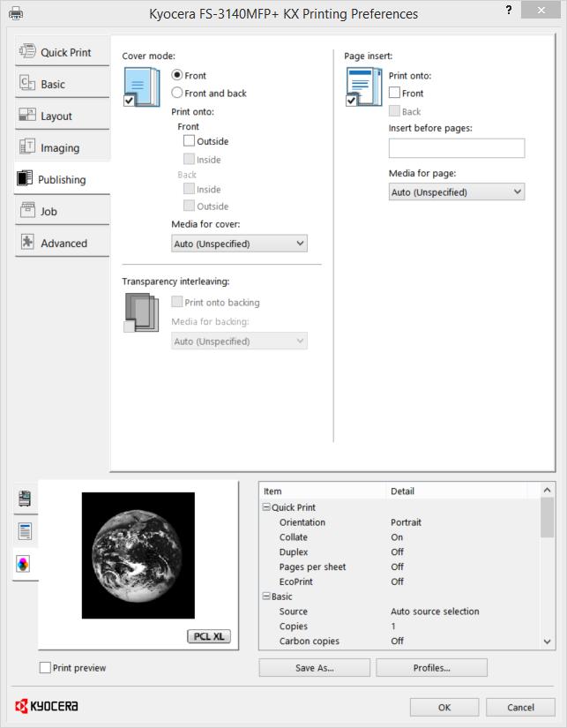Click the Basic tab icon
The image size is (567, 728).
27,83
